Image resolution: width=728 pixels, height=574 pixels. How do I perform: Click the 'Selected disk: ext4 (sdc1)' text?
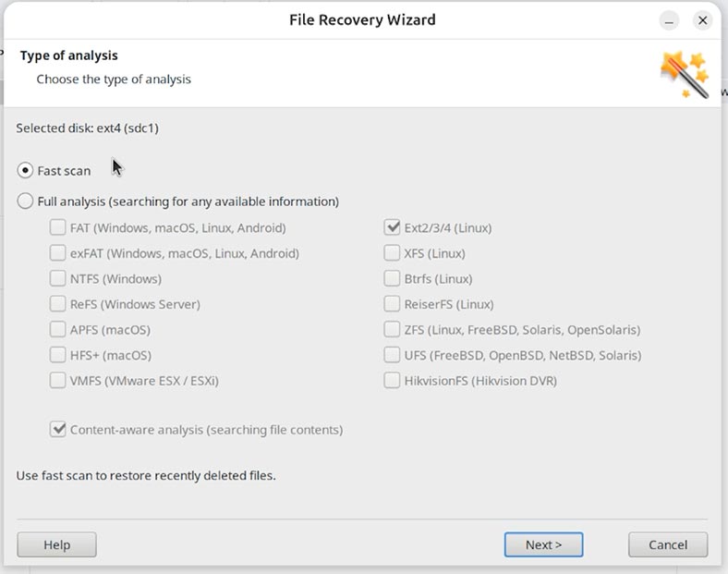click(87, 128)
